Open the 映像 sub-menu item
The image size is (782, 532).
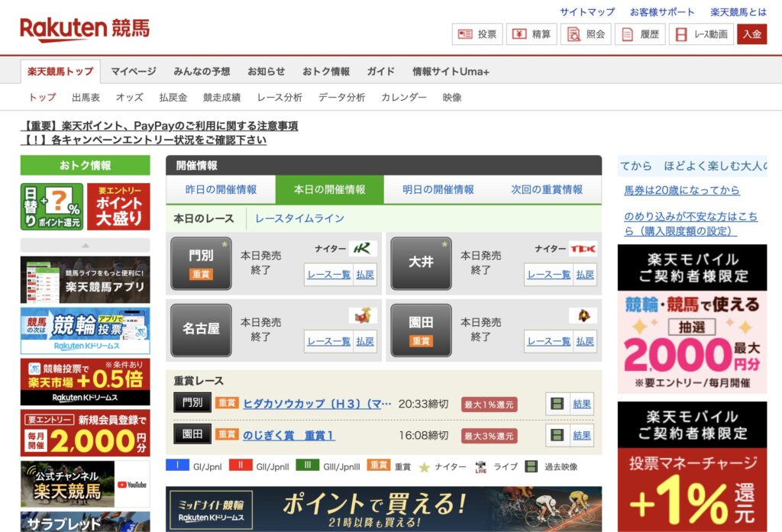point(452,97)
